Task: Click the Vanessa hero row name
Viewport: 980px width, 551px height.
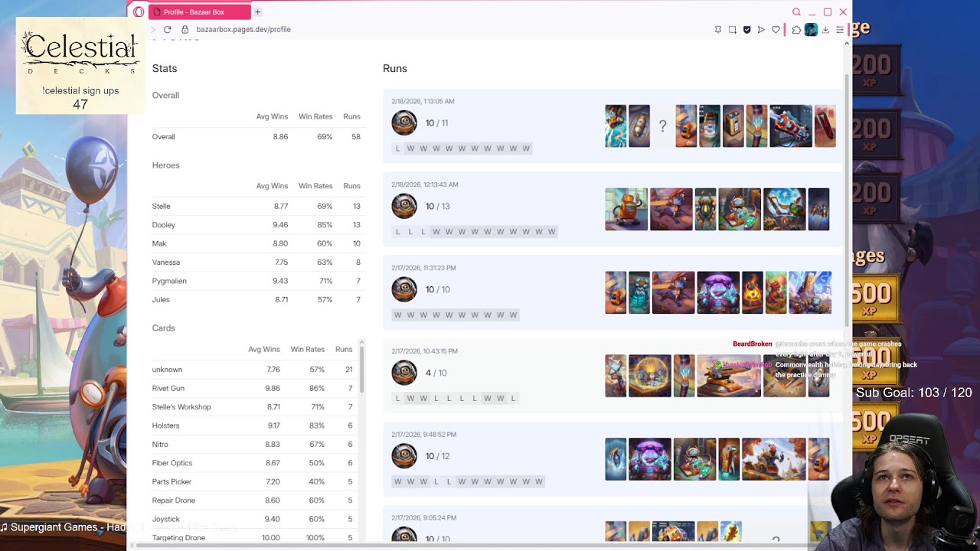Action: 165,262
